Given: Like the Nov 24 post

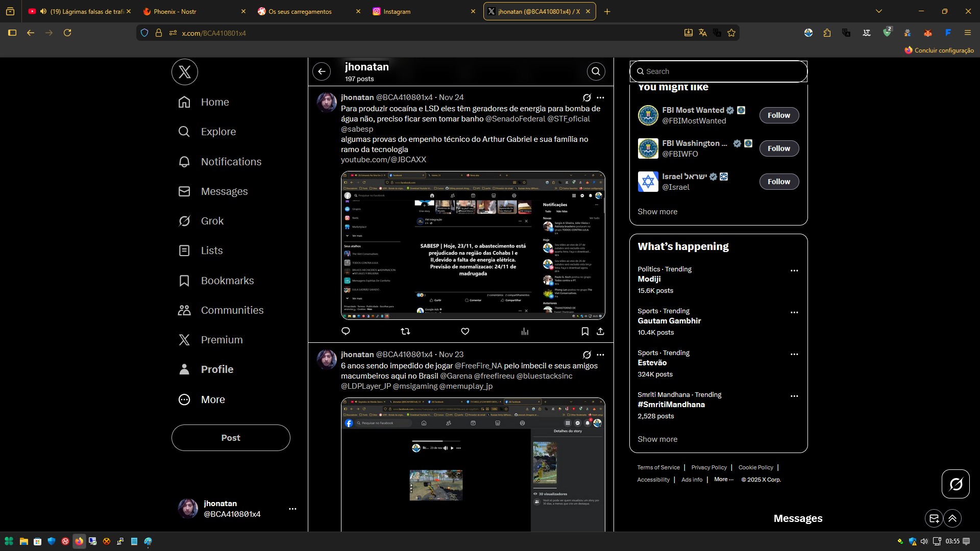Looking at the screenshot, I should (465, 331).
